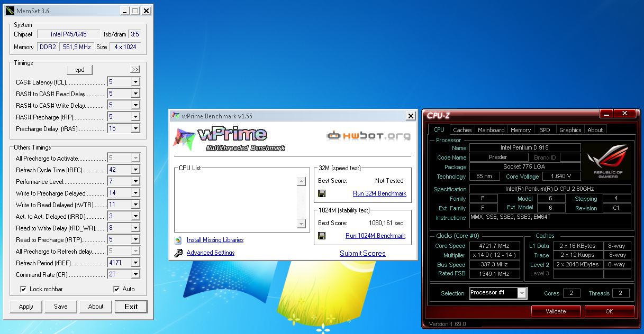
Task: Click the Install Missing Libraries link
Action: (215, 240)
